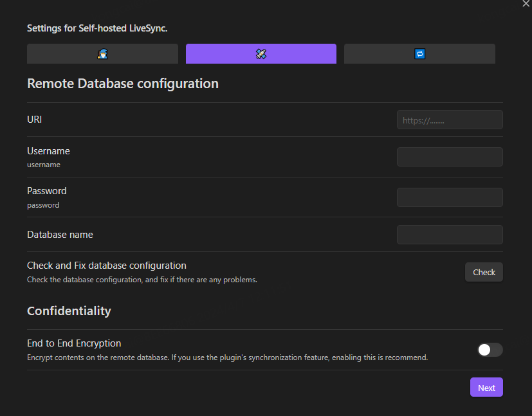
Task: Click the Check and Fix database configuration label
Action: [x=107, y=266]
